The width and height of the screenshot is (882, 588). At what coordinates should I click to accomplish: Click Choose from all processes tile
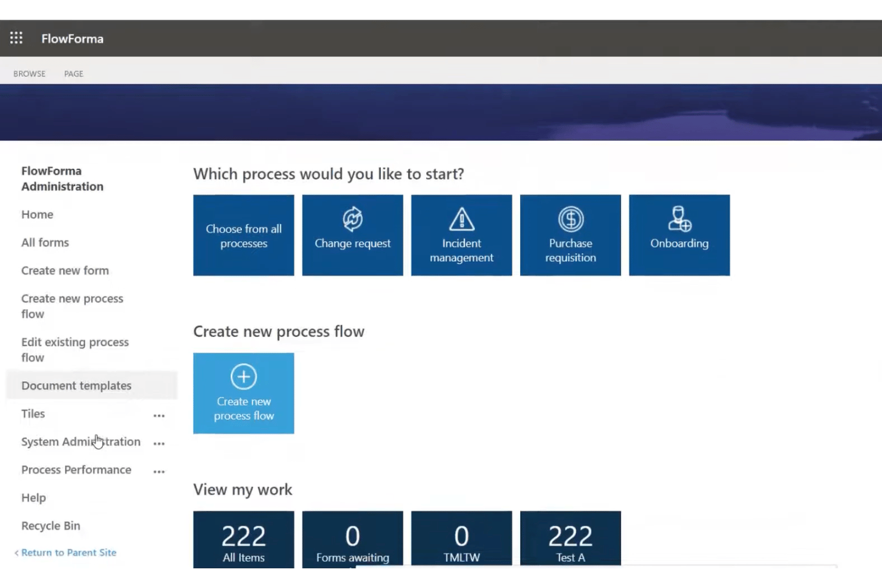(244, 235)
